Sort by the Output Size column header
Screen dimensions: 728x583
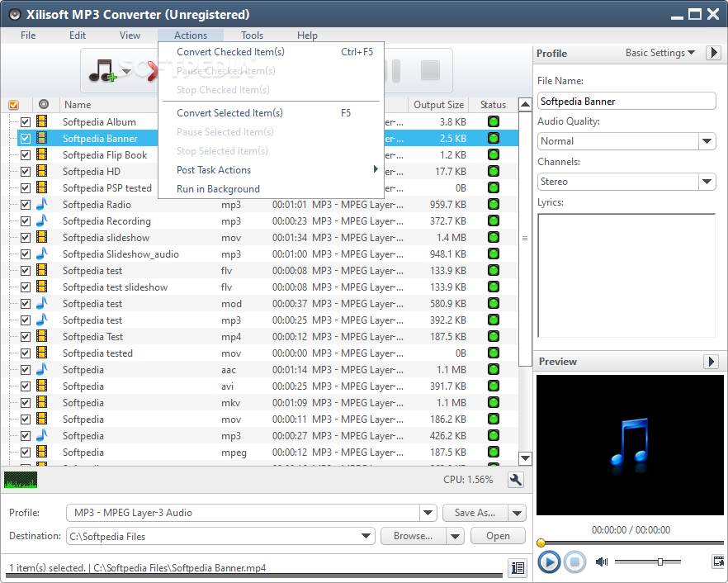point(438,105)
